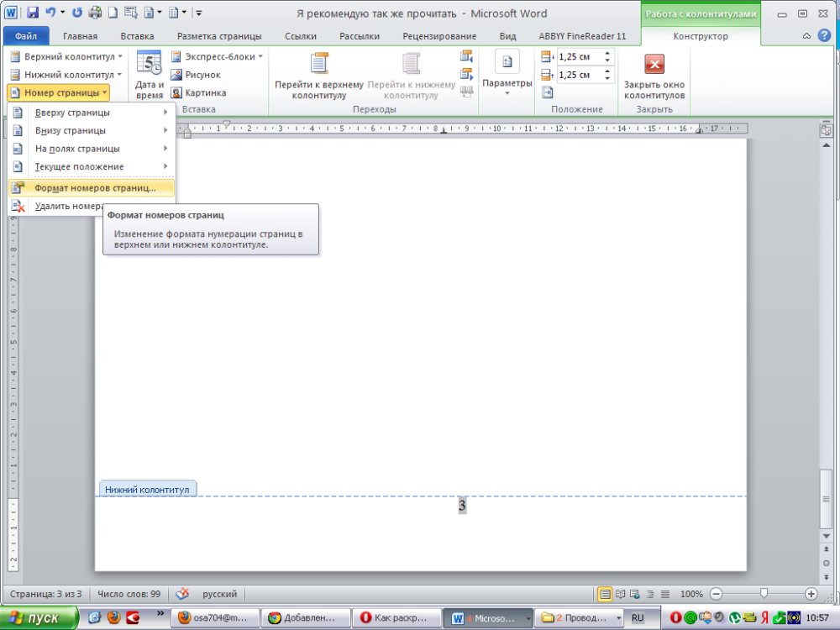Click Число слов: 99 in status bar
Viewport: 840px width, 630px height.
click(x=129, y=594)
